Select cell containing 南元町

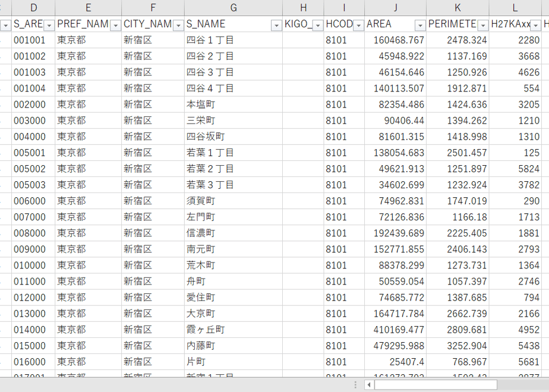pos(234,249)
